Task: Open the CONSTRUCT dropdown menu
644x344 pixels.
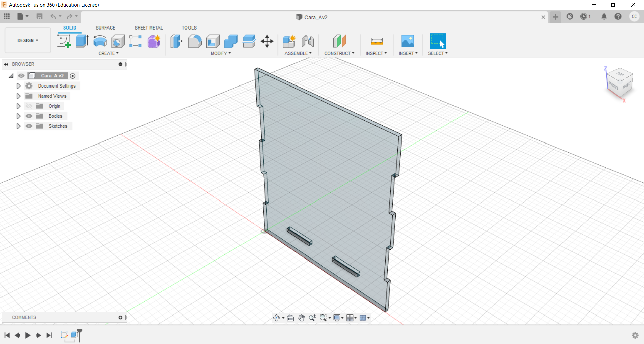Action: pyautogui.click(x=339, y=53)
